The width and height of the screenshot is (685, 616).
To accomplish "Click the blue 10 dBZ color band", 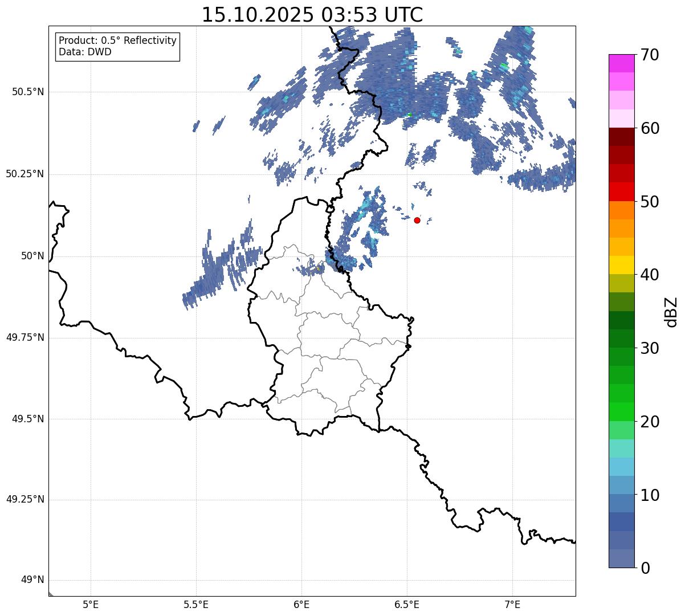I will pos(621,485).
